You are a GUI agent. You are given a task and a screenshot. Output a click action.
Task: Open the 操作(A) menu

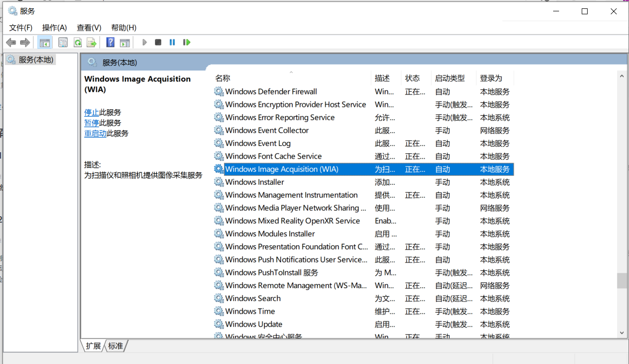[x=54, y=28]
